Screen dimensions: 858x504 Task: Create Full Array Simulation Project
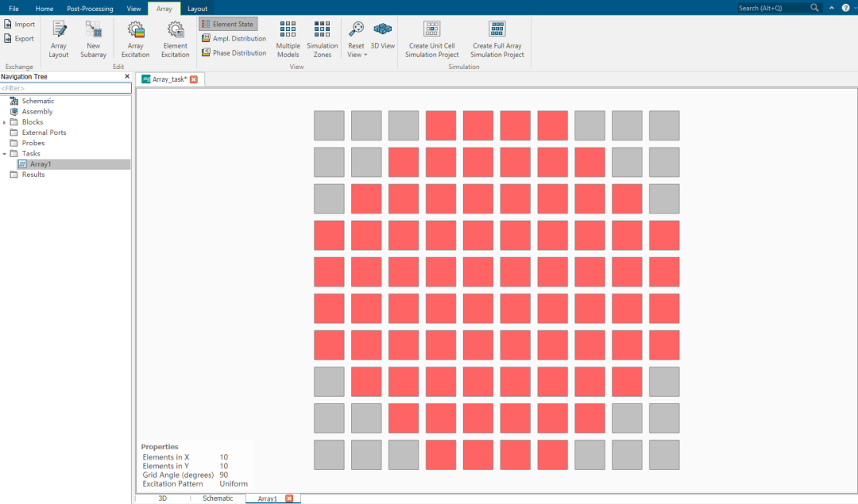pos(497,39)
